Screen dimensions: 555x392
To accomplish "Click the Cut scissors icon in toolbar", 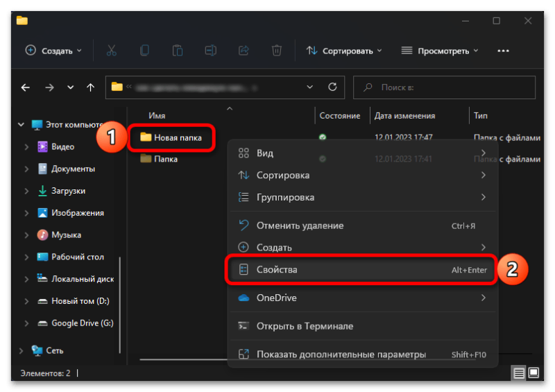I will pyautogui.click(x=111, y=51).
